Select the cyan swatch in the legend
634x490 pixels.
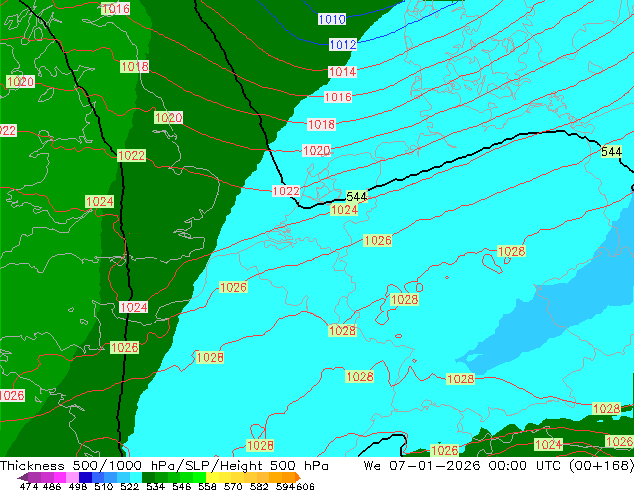[x=136, y=477]
